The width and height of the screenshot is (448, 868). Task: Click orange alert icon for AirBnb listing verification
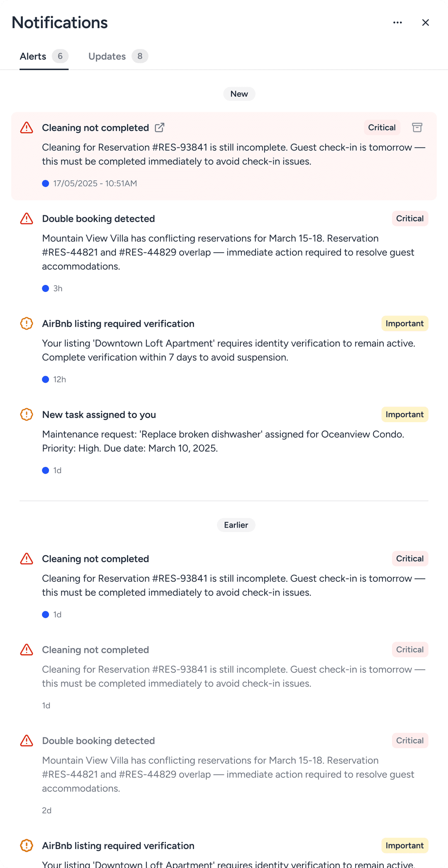pyautogui.click(x=27, y=323)
